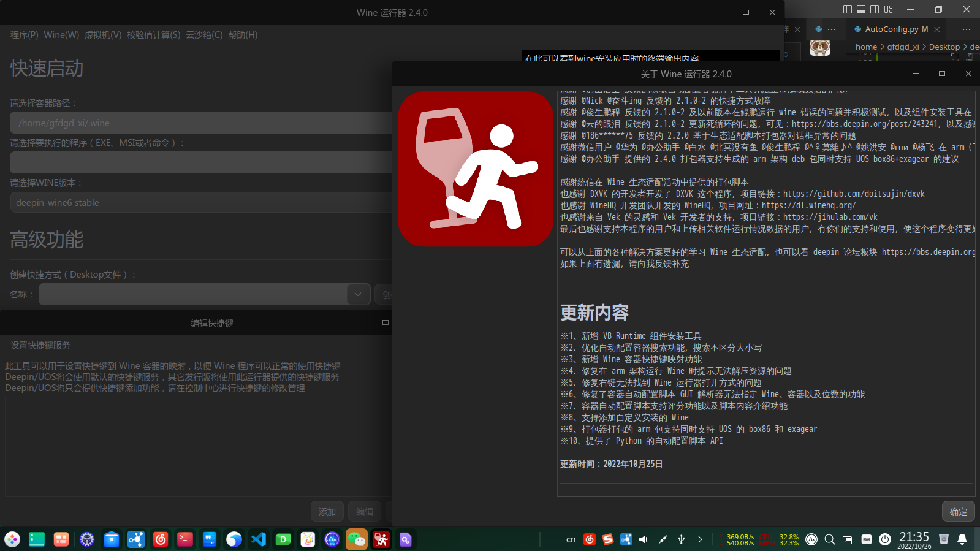This screenshot has width=980, height=551.
Task: Click the screenshot capture tray icon
Action: (848, 539)
